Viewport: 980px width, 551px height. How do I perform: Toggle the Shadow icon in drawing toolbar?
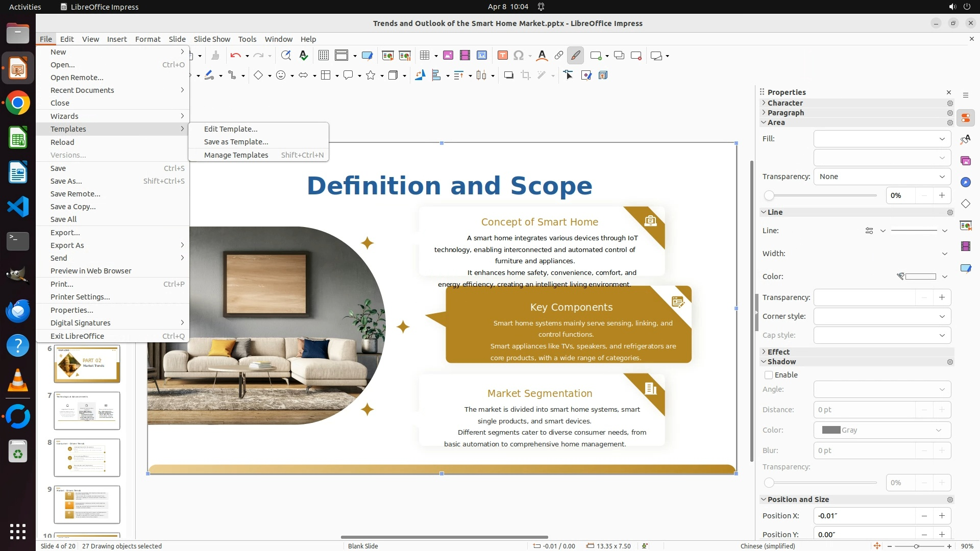click(508, 76)
